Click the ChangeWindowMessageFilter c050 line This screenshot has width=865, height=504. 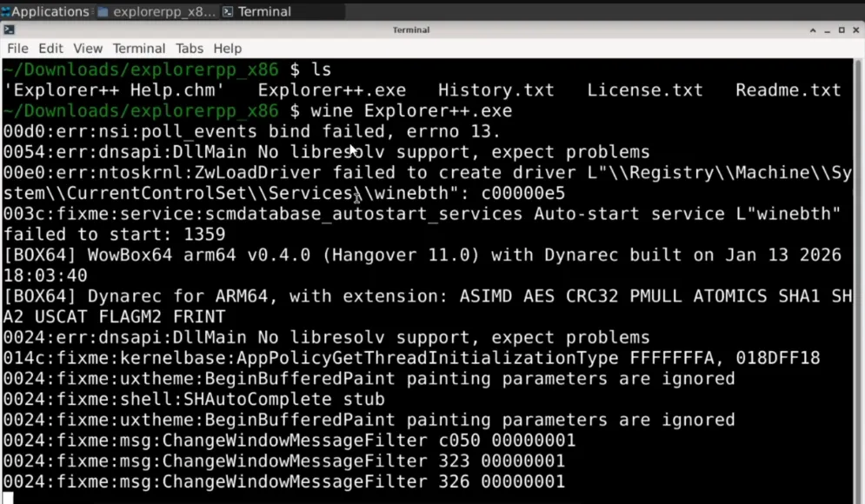click(289, 441)
